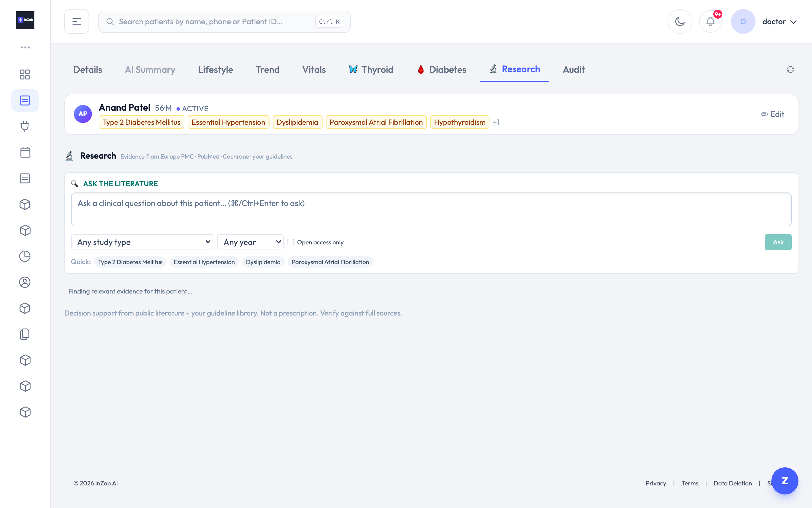Click the Ctrl K shortcut badge
Screen dimensions: 812x508
pyautogui.click(x=329, y=21)
